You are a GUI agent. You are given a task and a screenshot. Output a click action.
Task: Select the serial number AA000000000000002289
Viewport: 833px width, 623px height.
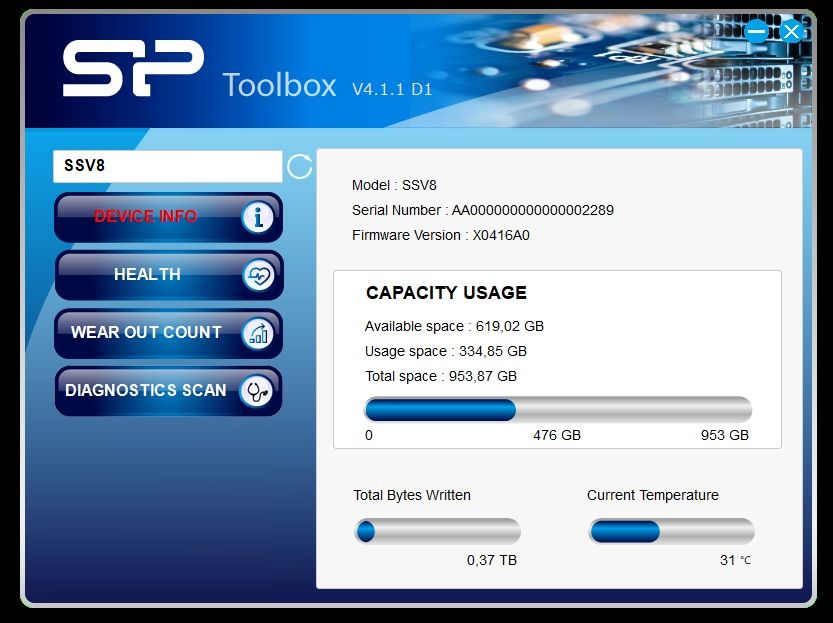pos(532,210)
